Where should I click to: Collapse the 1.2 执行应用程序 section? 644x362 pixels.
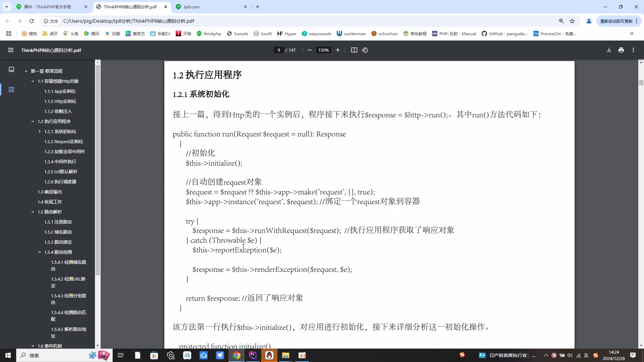click(x=33, y=121)
